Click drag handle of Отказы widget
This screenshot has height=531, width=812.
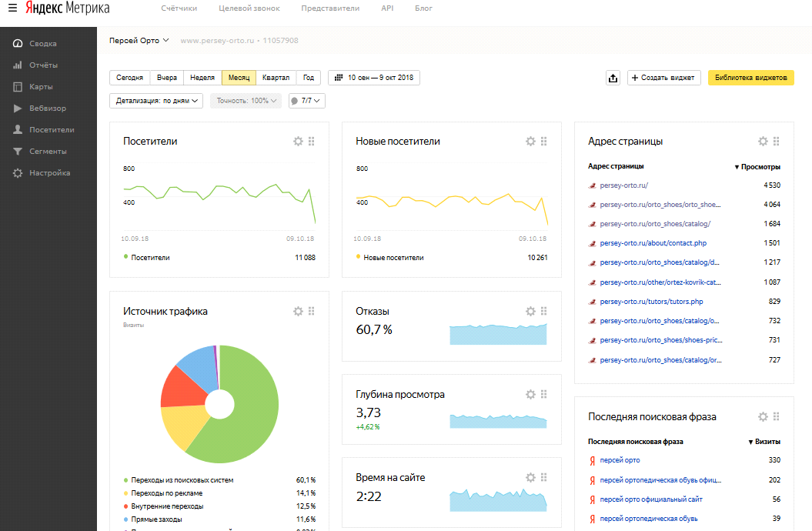click(543, 311)
